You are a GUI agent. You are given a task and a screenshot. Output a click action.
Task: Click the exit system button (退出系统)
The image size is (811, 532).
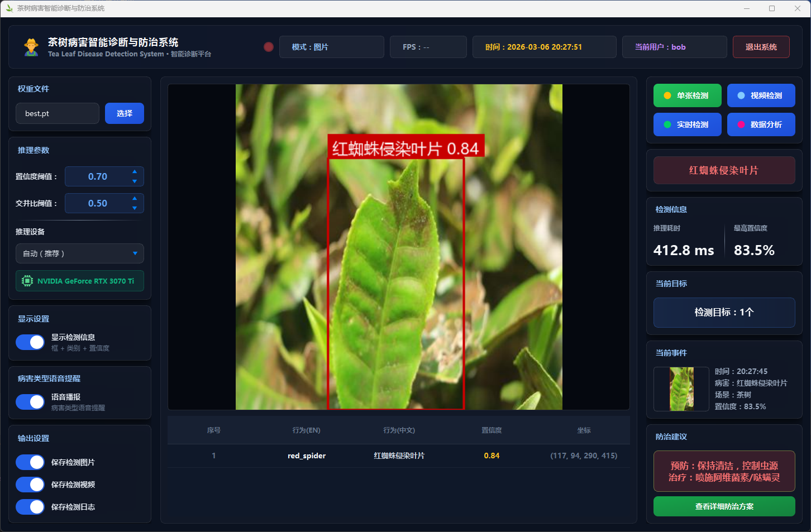pos(761,47)
